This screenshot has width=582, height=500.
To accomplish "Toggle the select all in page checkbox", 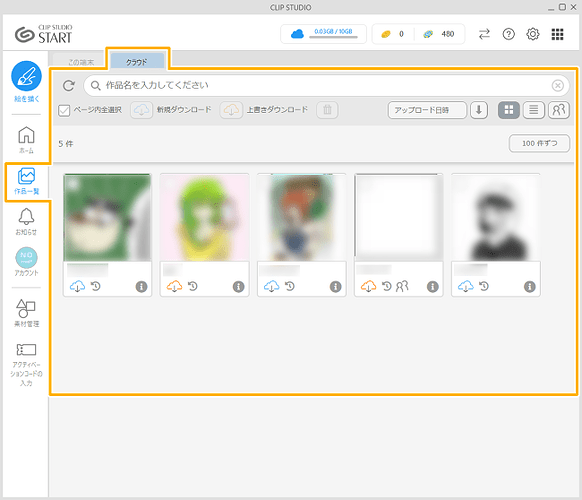I will (64, 110).
